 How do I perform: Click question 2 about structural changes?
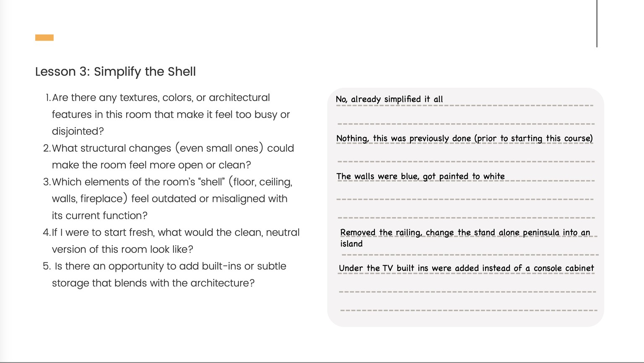(x=169, y=156)
